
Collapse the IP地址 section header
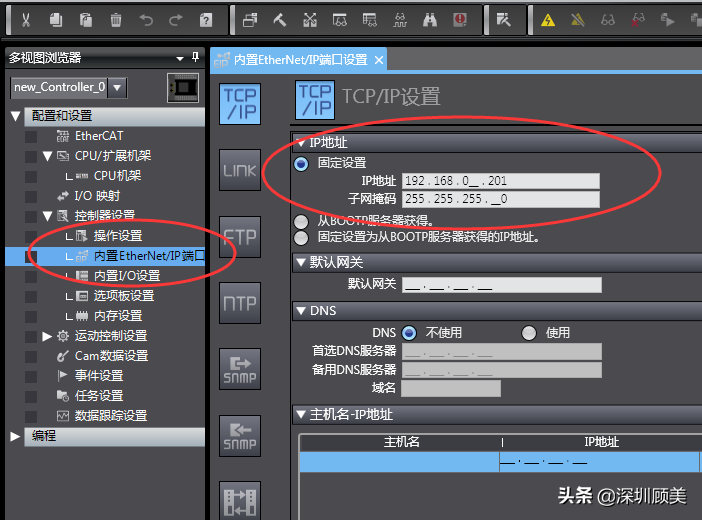coord(301,143)
